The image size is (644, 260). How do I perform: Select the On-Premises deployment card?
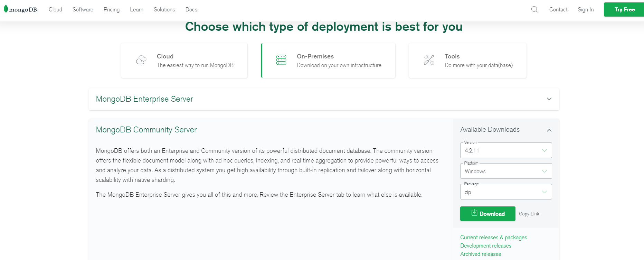pos(328,61)
